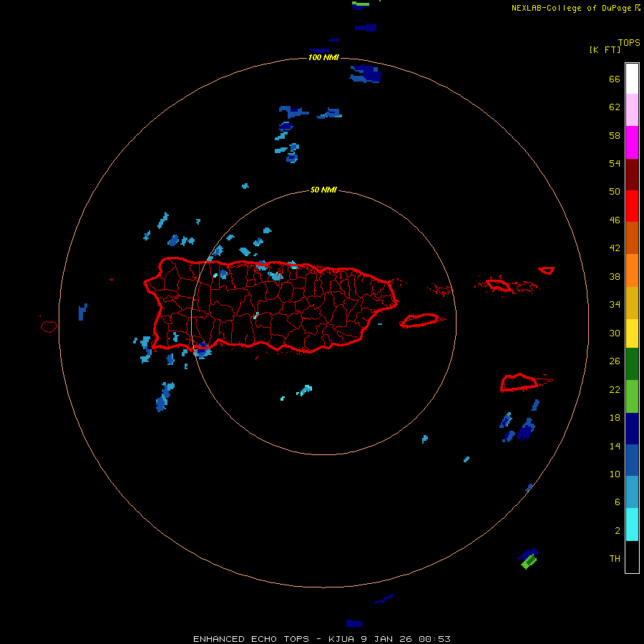Image resolution: width=644 pixels, height=644 pixels.
Task: Click the legend value 66
Action: point(615,79)
